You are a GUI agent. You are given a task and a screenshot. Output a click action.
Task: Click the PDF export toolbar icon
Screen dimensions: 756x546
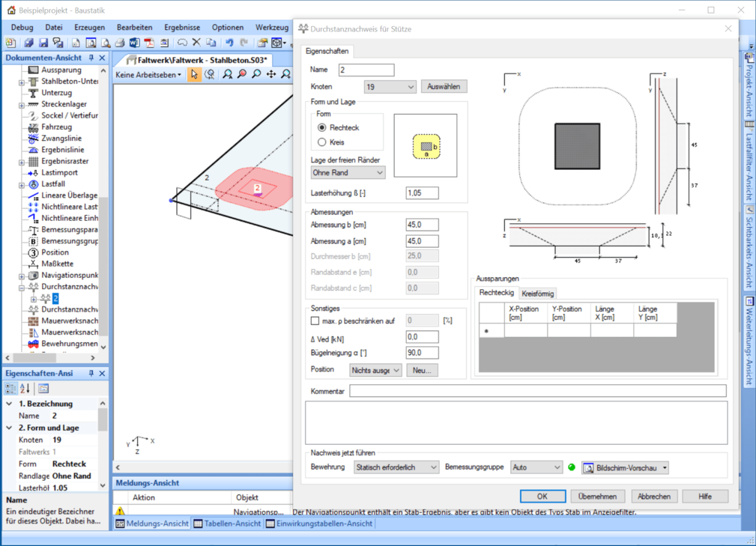coord(149,43)
